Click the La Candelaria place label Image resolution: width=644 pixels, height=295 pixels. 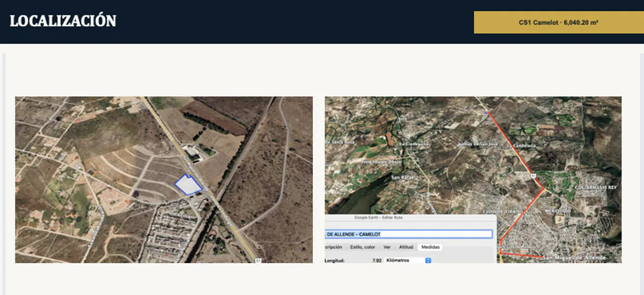(522, 145)
